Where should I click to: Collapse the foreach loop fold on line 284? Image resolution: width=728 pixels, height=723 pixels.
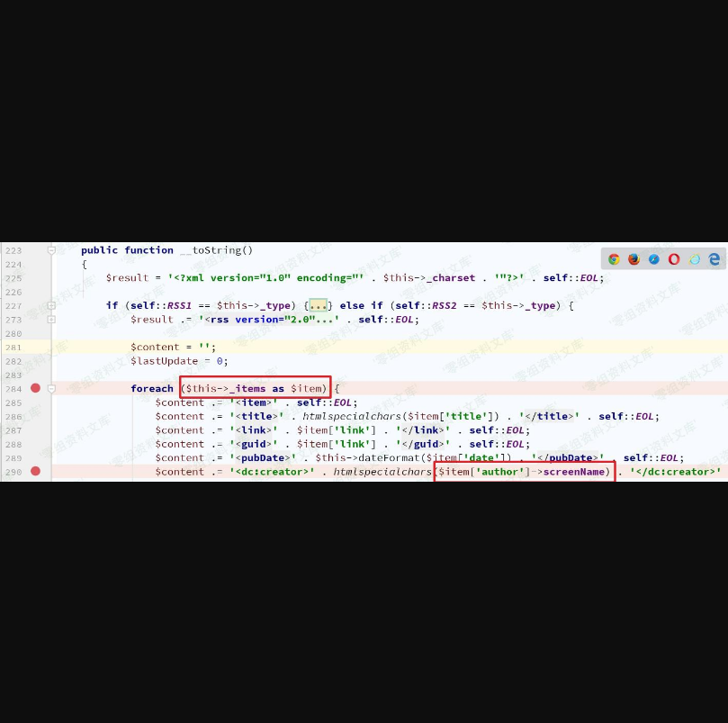51,389
